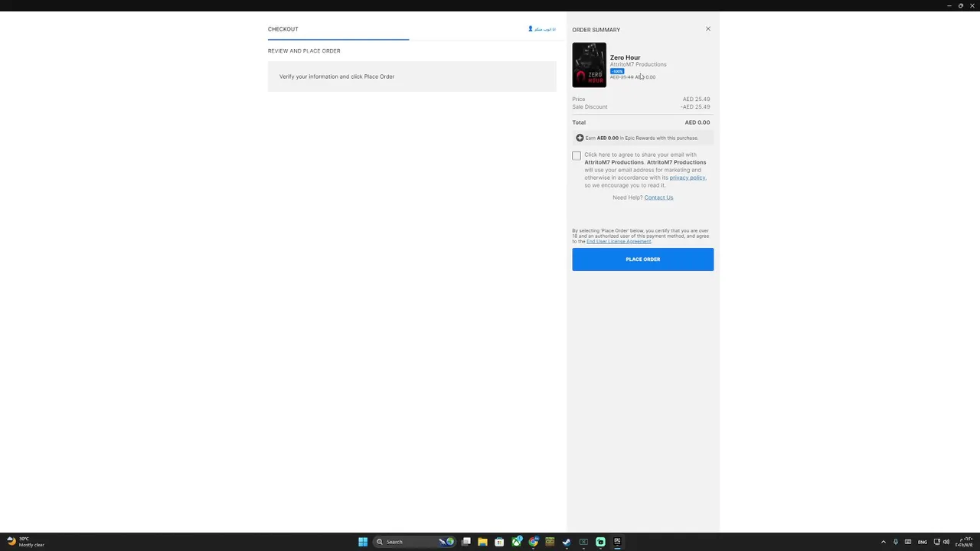Open Steam from the taskbar
This screenshot has height=551, width=980.
click(567, 542)
